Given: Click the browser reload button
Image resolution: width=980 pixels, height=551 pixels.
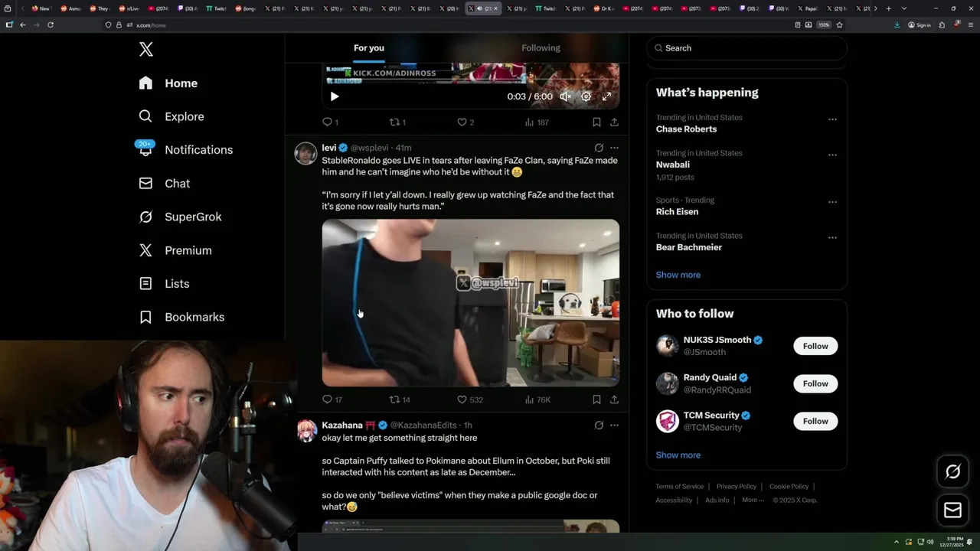Looking at the screenshot, I should pyautogui.click(x=51, y=24).
